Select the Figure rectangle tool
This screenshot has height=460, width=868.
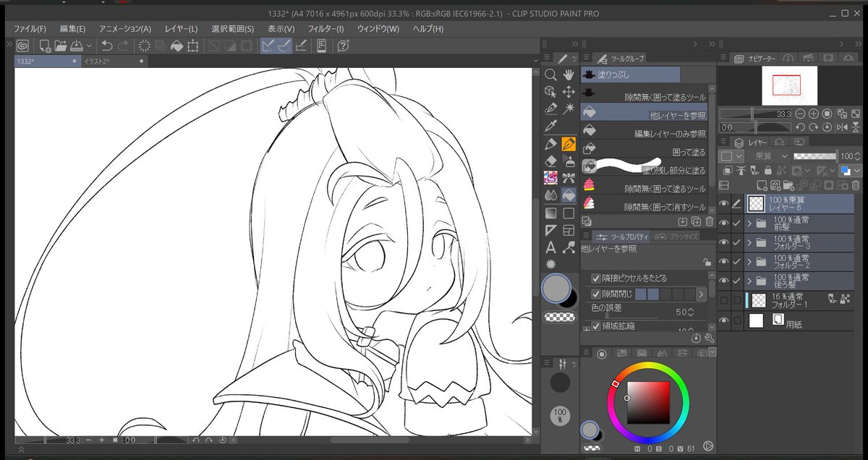[569, 213]
